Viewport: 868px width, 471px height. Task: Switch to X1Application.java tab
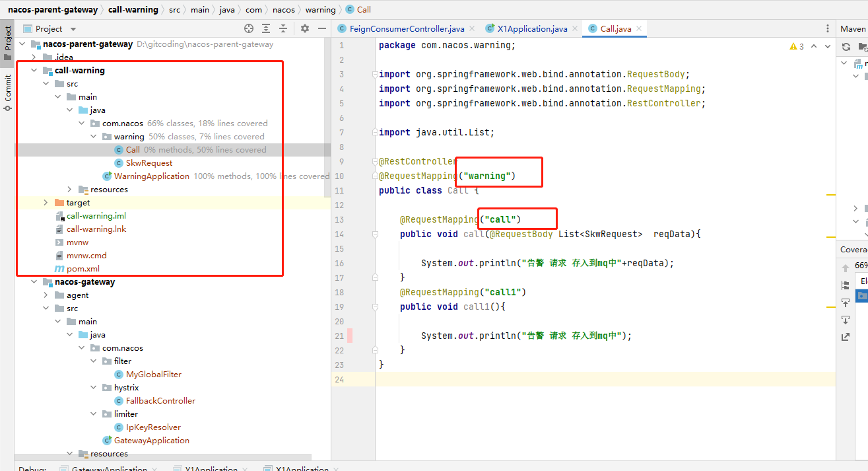click(x=532, y=28)
